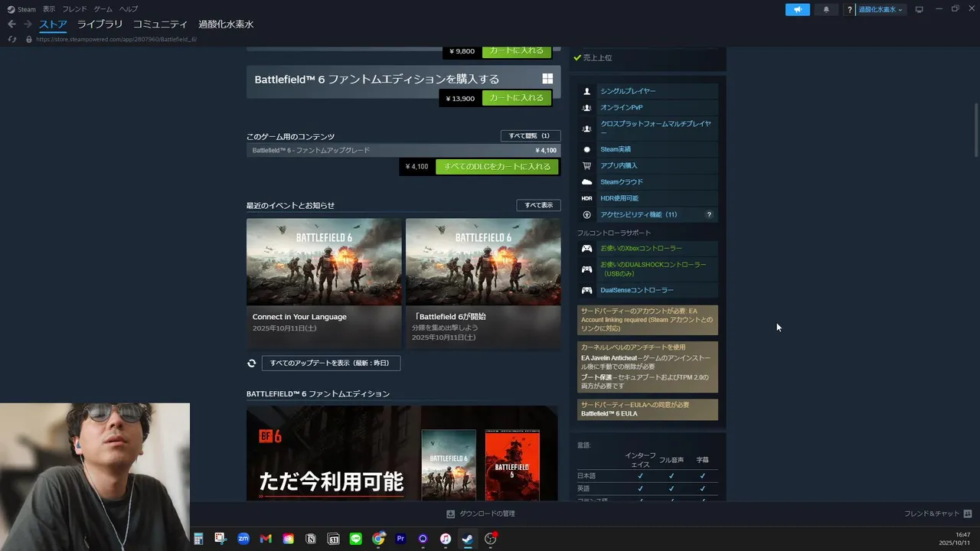Viewport: 980px width, 551px height.
Task: Switch to the コミュニティ tab
Action: (x=160, y=24)
